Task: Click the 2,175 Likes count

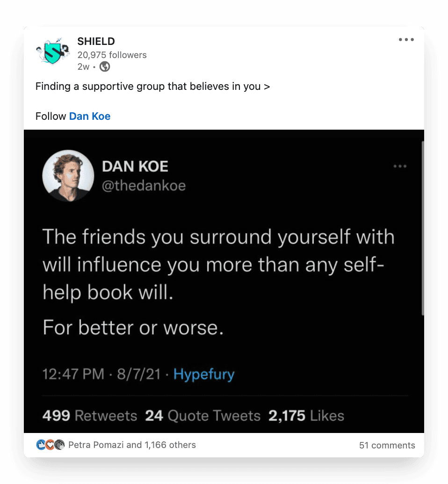Action: click(306, 416)
